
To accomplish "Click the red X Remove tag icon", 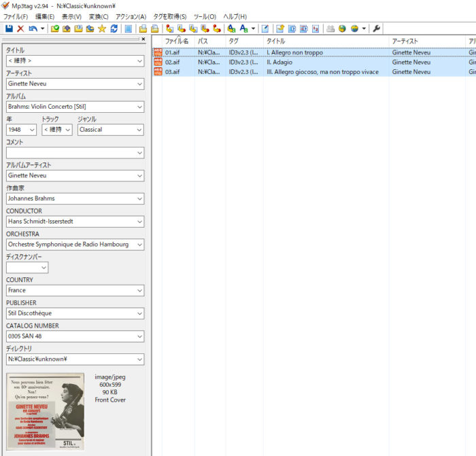I will [x=20, y=29].
